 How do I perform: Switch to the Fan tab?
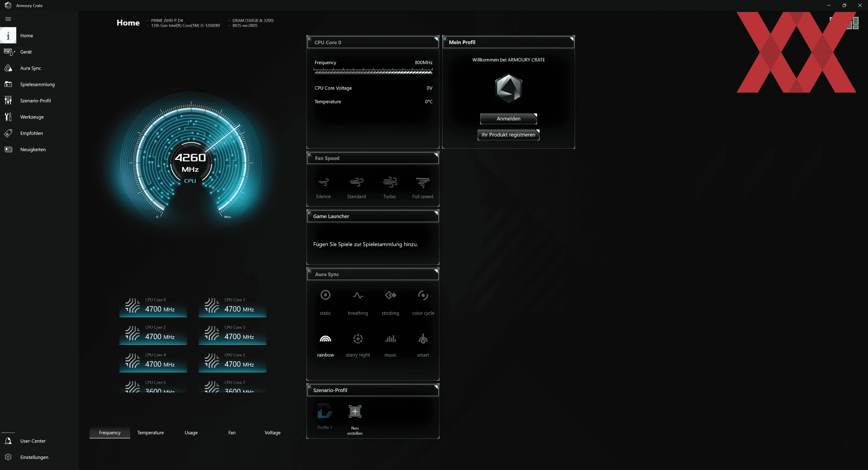(232, 433)
